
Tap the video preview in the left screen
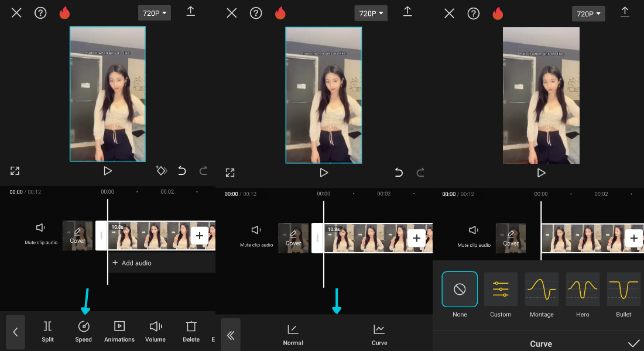(x=108, y=94)
